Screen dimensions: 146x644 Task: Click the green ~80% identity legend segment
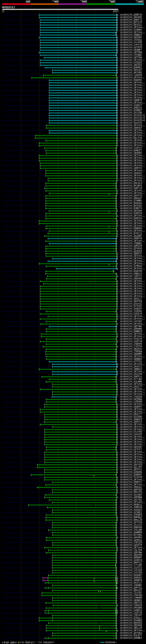[101, 4]
